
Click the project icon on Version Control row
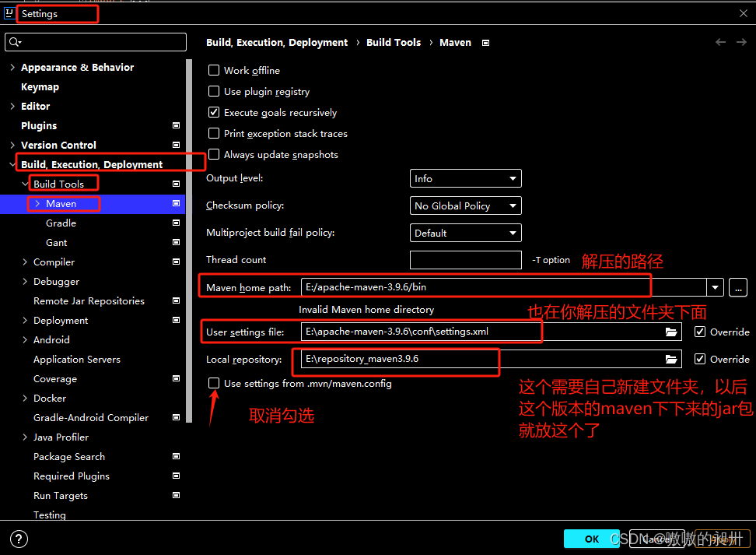tap(176, 145)
